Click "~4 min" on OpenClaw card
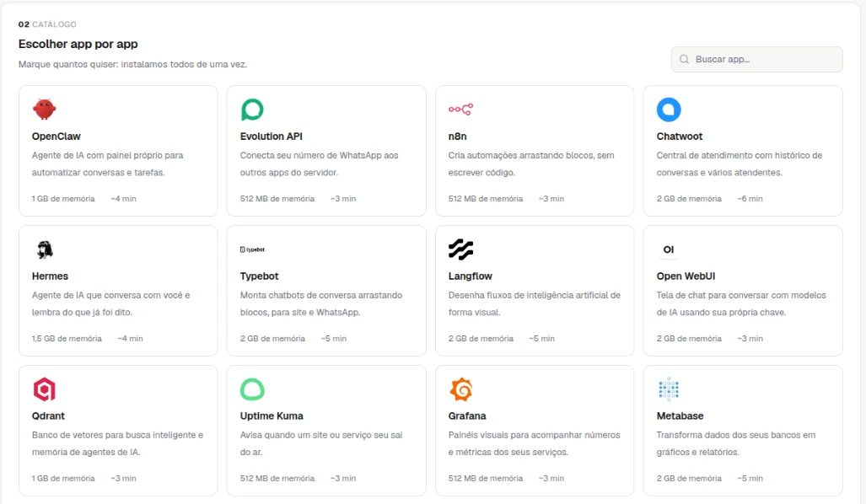Screen dimensions: 866x504 [123, 199]
